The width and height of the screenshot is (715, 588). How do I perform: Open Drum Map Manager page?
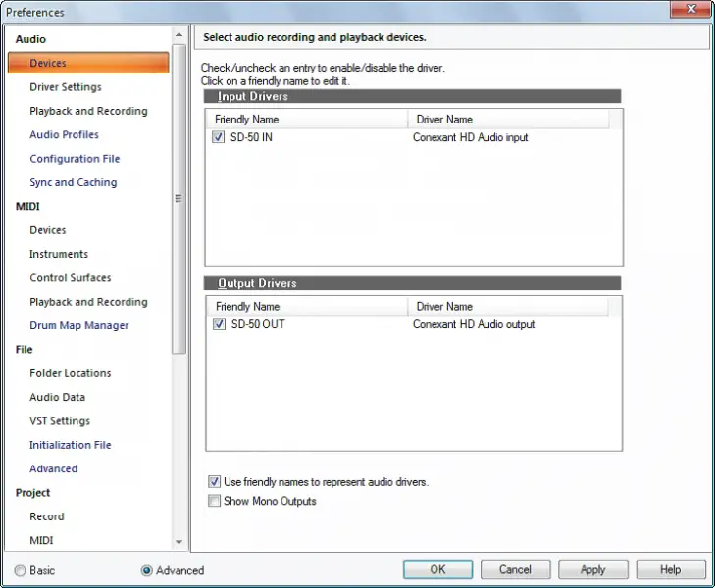tap(79, 325)
